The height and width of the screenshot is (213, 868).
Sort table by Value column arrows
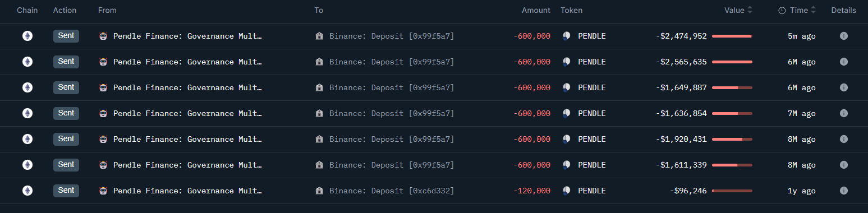pyautogui.click(x=750, y=10)
